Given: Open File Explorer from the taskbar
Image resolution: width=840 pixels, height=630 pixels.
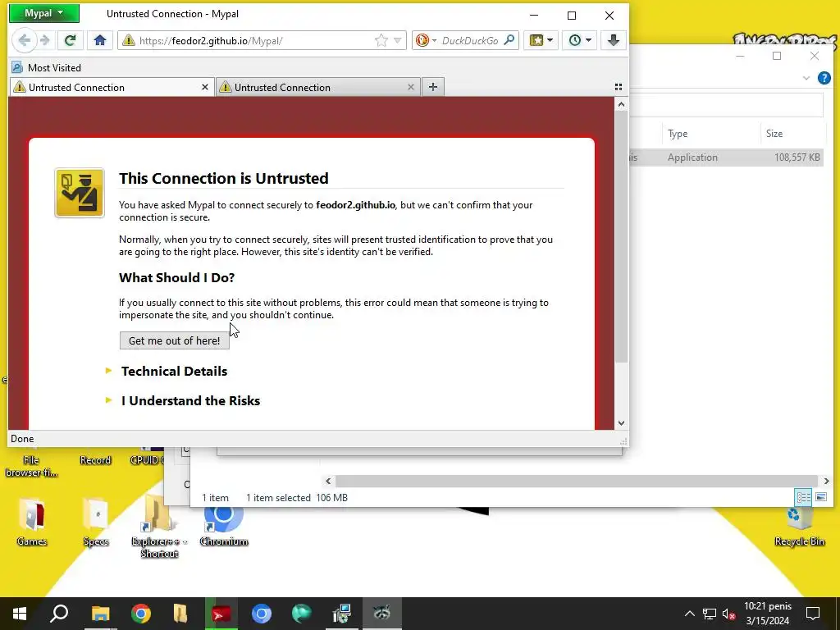Looking at the screenshot, I should tap(100, 614).
